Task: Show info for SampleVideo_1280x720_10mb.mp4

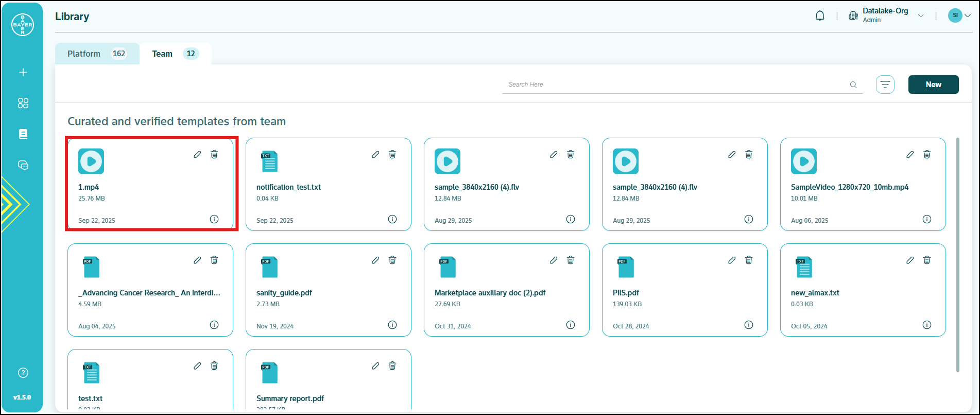Action: [926, 219]
